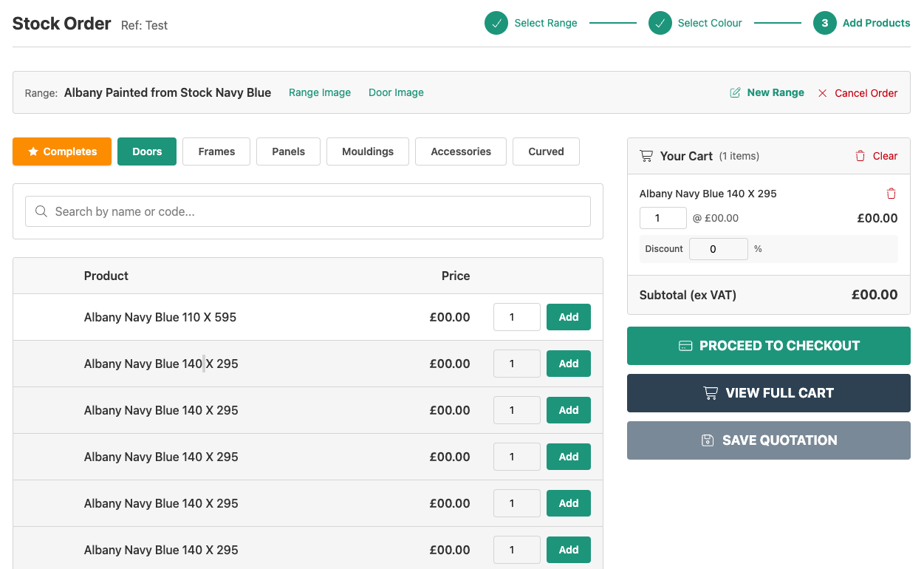This screenshot has width=924, height=569.
Task: Click the step 3 Add Products circle
Action: point(825,23)
